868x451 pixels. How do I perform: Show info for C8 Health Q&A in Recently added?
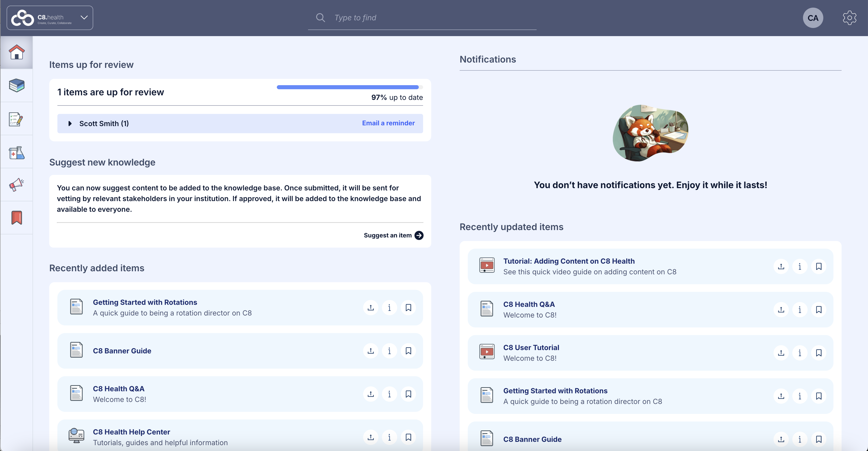pyautogui.click(x=390, y=394)
